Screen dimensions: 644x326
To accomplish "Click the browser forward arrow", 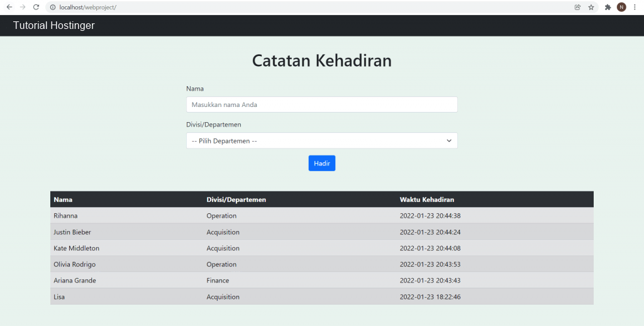I will click(23, 7).
